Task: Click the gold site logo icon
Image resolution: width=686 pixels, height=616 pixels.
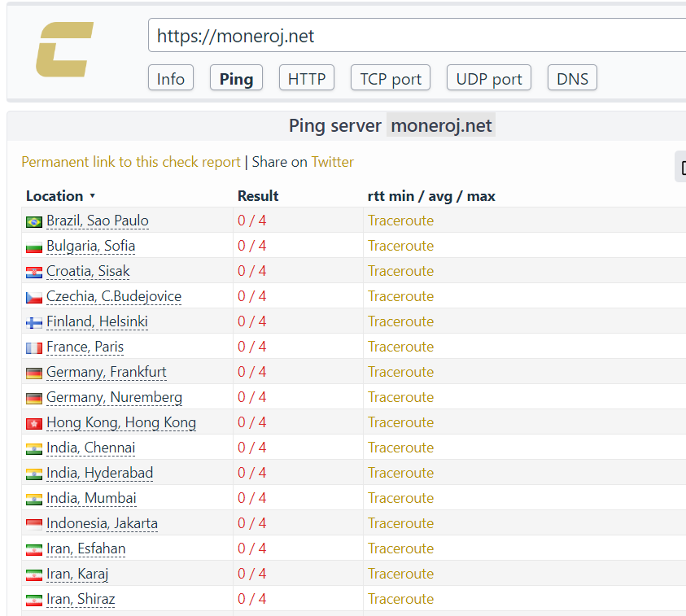Action: coord(65,50)
